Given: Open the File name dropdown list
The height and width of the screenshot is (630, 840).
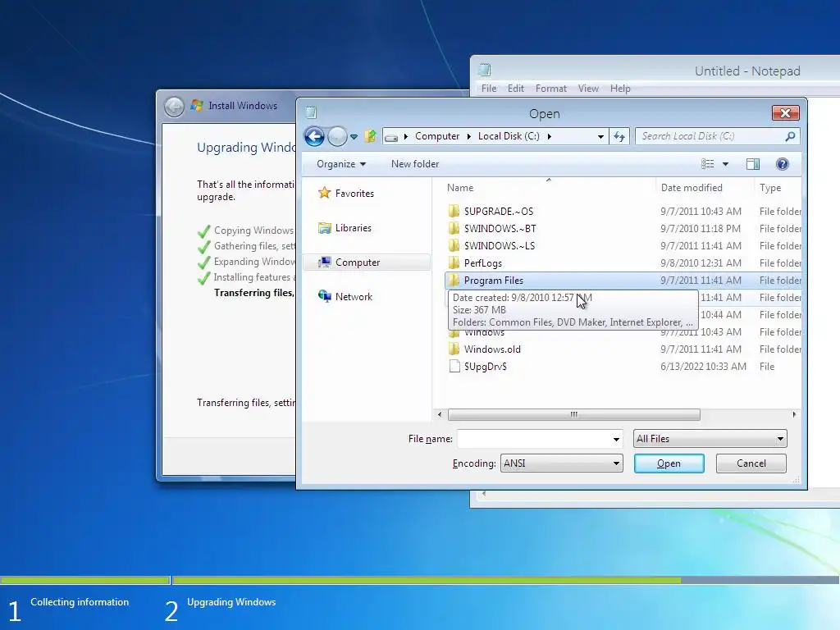Looking at the screenshot, I should pos(616,440).
